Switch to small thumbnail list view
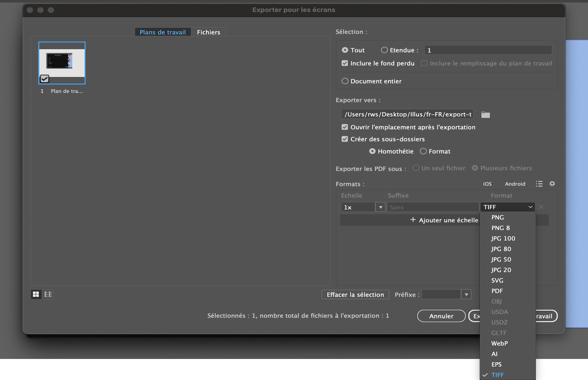Image resolution: width=588 pixels, height=380 pixels. pos(48,294)
